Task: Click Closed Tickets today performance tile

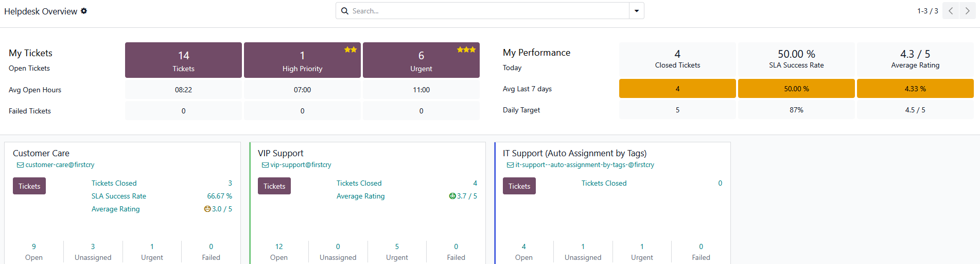Action: [x=677, y=59]
